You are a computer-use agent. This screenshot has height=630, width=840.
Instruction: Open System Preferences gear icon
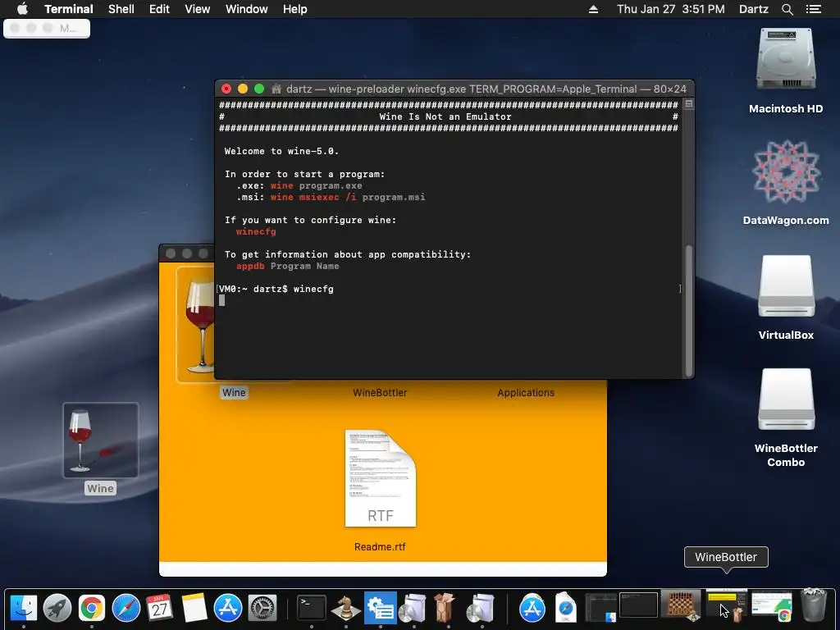tap(262, 608)
